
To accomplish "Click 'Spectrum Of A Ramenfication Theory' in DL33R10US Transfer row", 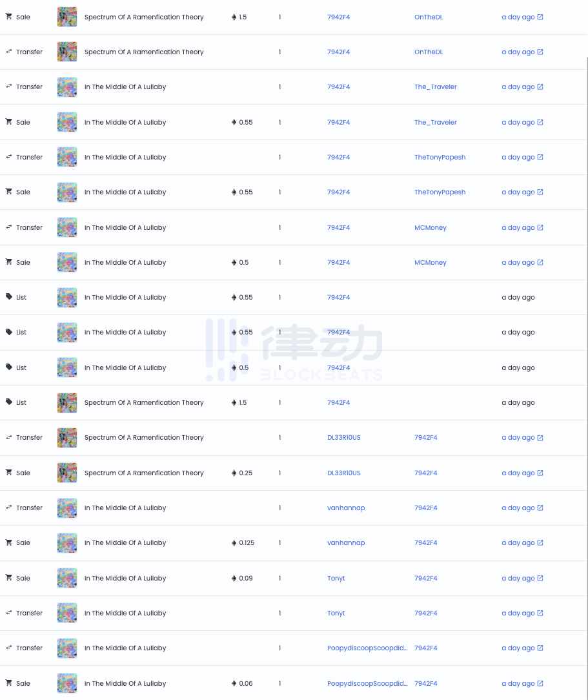I will (x=144, y=438).
